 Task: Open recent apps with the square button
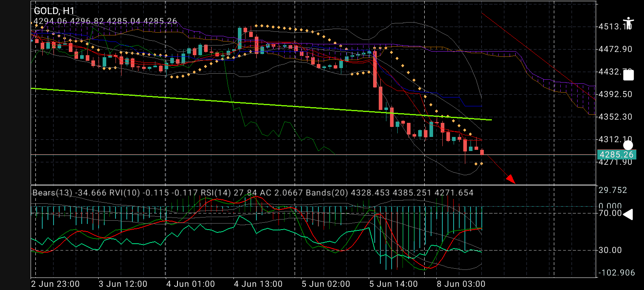(628, 75)
